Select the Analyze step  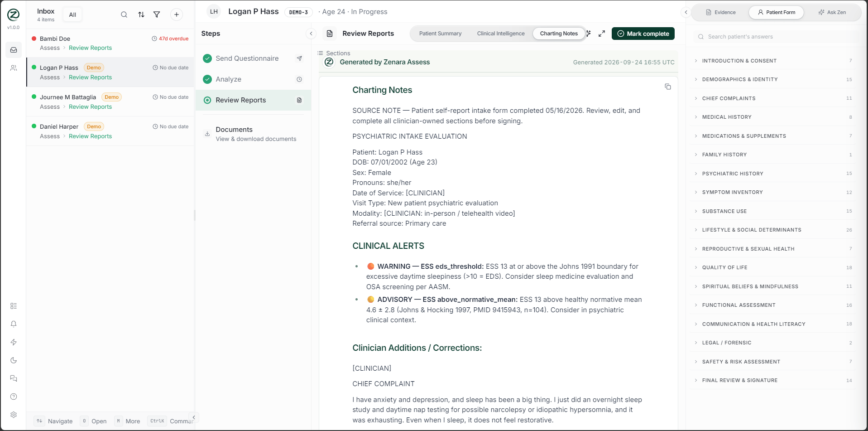(253, 79)
